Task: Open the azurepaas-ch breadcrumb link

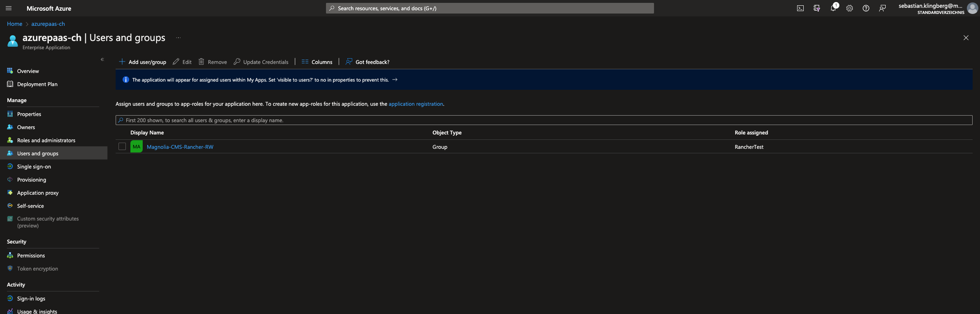Action: 48,24
